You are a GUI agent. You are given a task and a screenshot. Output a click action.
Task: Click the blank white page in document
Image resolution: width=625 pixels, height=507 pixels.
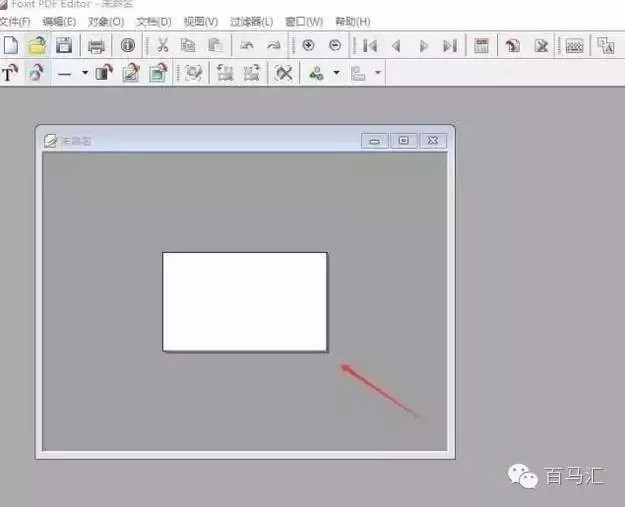245,302
